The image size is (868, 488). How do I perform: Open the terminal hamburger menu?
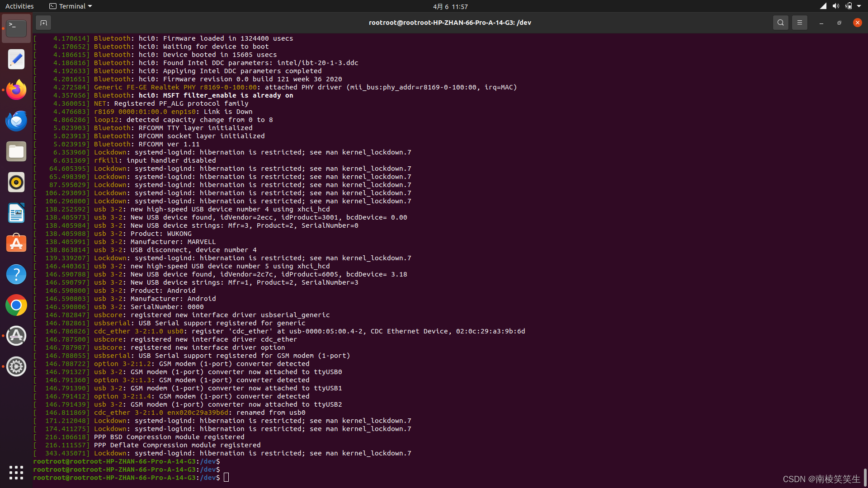click(x=799, y=23)
